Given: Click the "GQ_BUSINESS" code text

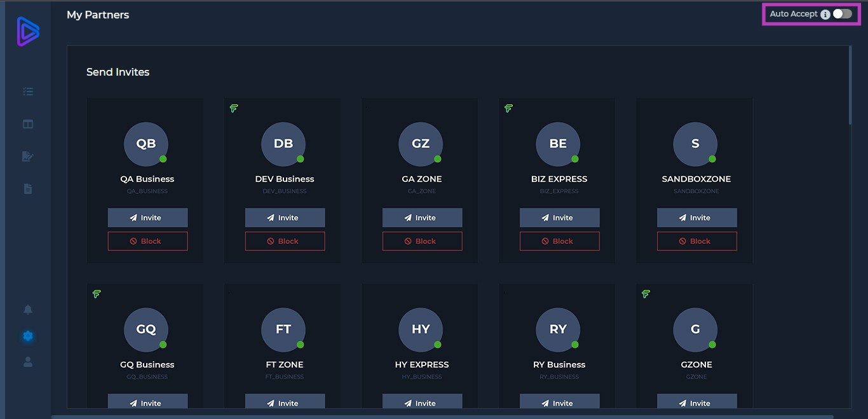Looking at the screenshot, I should tap(147, 377).
